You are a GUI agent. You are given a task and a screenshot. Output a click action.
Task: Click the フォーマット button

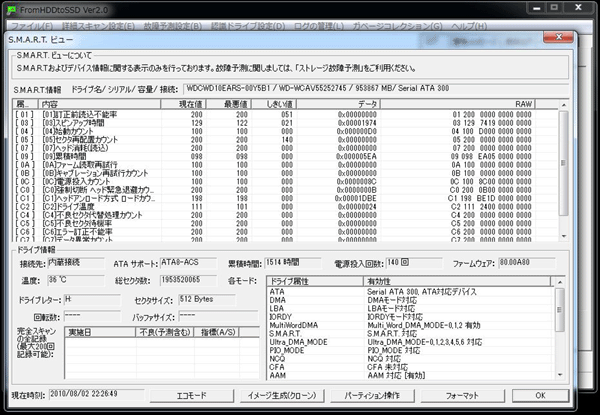pyautogui.click(x=463, y=395)
